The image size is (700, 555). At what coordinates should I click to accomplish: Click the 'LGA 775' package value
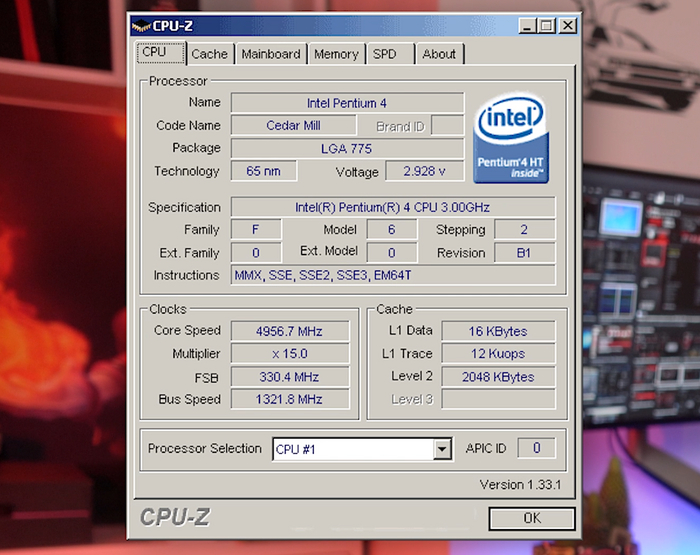[x=347, y=149]
